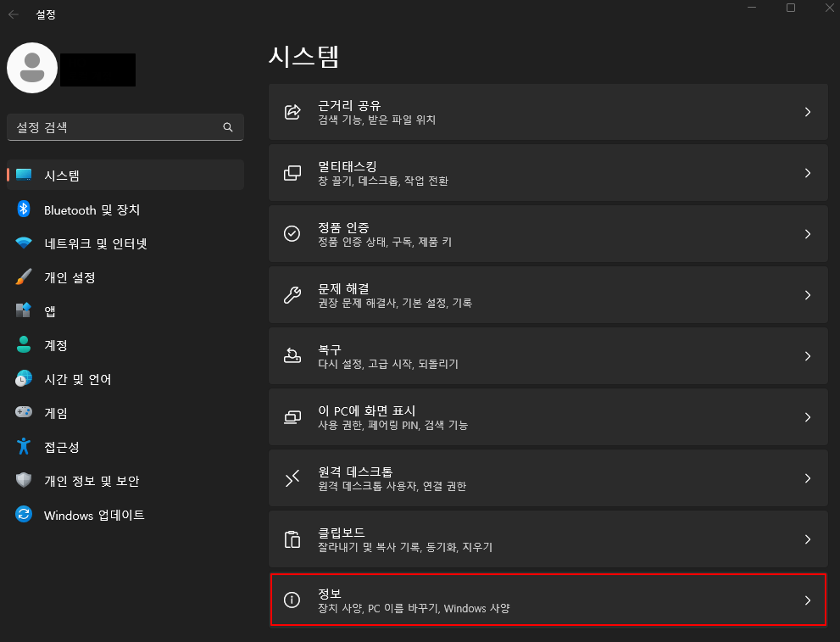Click inside the 설정 검색 search field
The height and width of the screenshot is (642, 840).
[125, 127]
